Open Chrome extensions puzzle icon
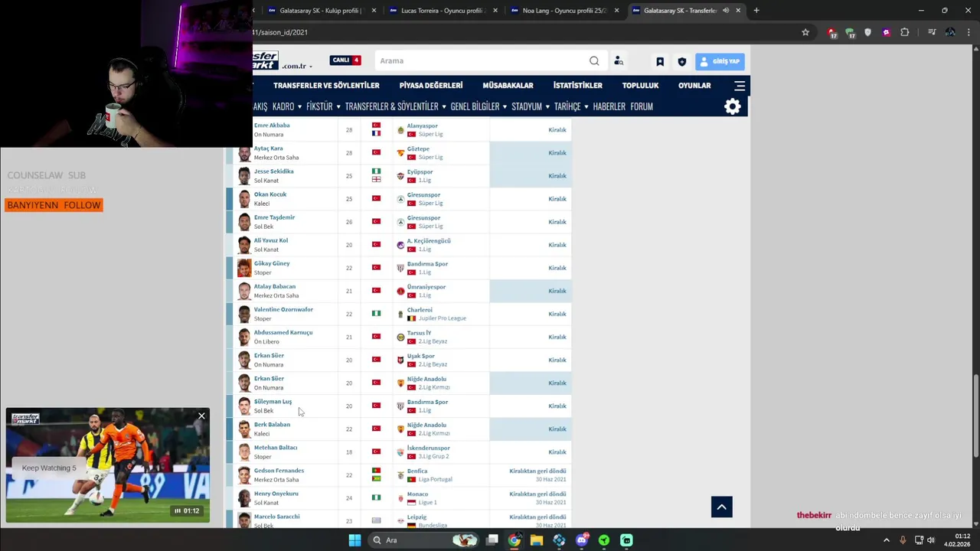Image resolution: width=980 pixels, height=551 pixels. point(905,32)
